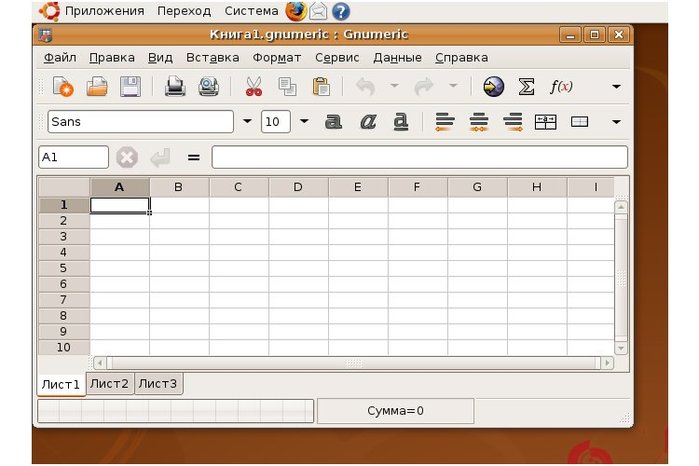
Task: Center text across selection icon
Action: 546,122
